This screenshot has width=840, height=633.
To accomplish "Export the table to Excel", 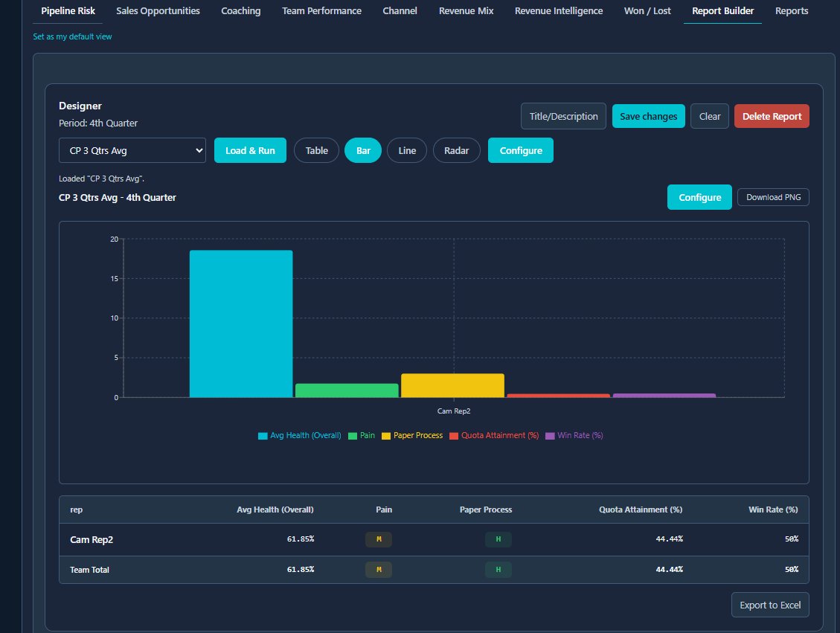I will pyautogui.click(x=770, y=605).
